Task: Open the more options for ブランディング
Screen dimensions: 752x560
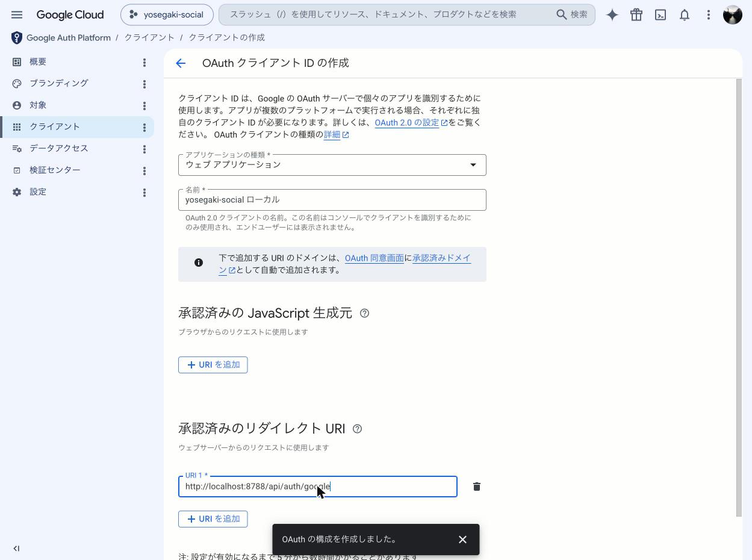Action: point(144,84)
